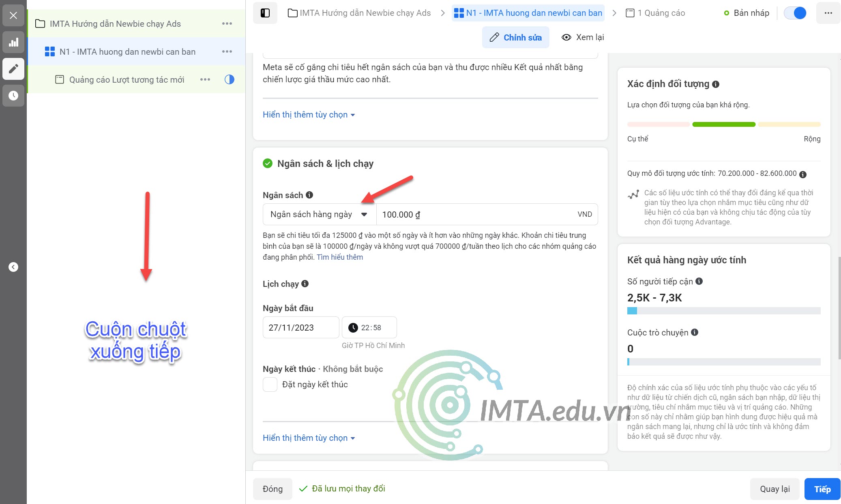The image size is (841, 504).
Task: Click the Quay lại button
Action: click(x=775, y=489)
